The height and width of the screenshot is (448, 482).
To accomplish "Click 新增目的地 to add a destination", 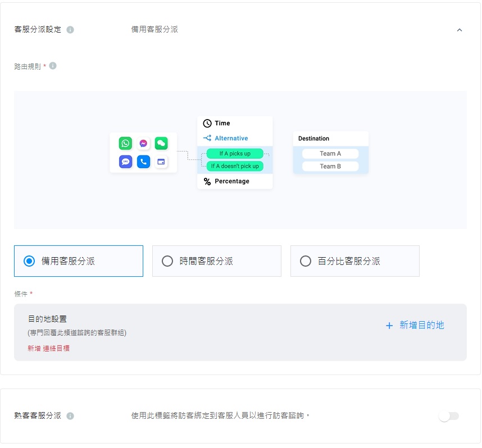I will tap(415, 325).
